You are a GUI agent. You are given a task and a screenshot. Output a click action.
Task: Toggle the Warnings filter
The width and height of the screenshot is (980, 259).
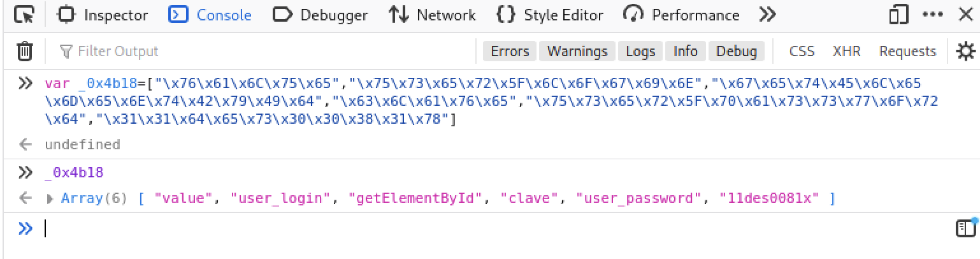[577, 51]
